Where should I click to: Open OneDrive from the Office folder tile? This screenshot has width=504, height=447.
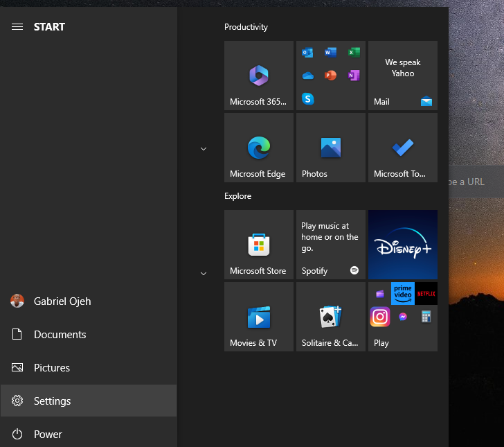click(x=307, y=76)
